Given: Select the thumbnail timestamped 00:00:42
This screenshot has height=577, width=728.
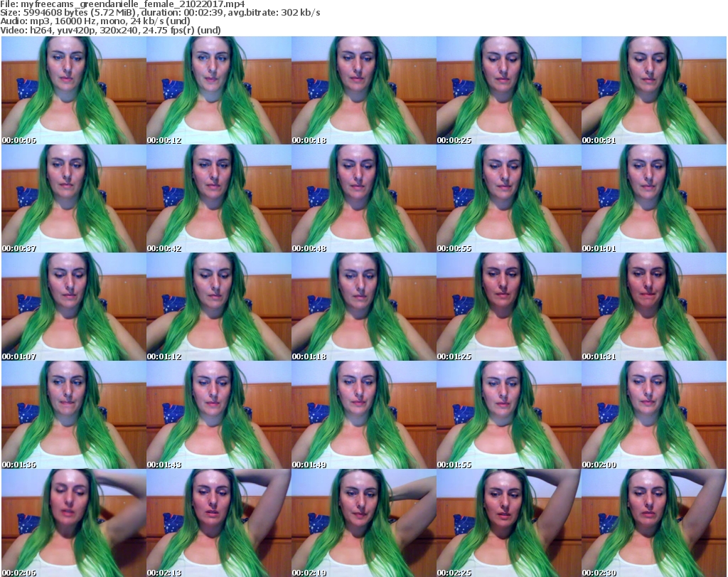Looking at the screenshot, I should coord(219,198).
